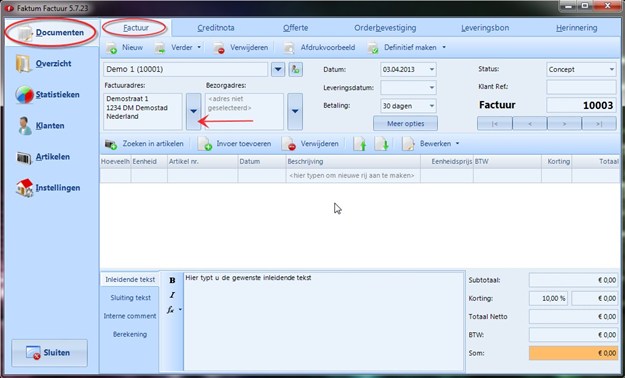Viewport: 625px width, 378px height.
Task: Expand the Verder dropdown arrow
Action: point(199,47)
